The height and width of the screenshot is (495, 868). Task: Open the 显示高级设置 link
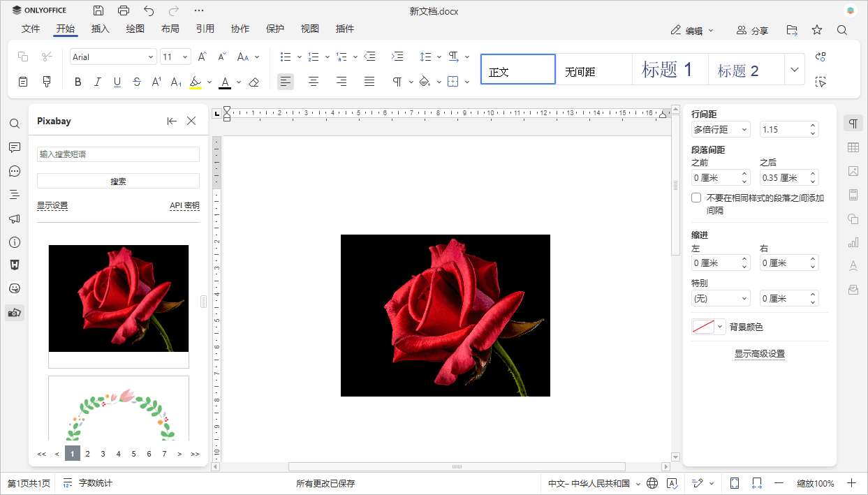(x=759, y=355)
